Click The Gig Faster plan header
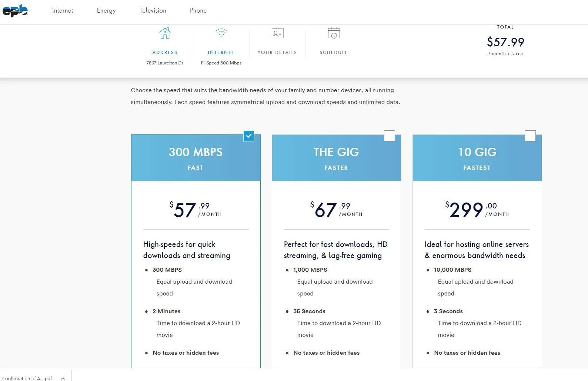588x381 pixels. [x=337, y=158]
